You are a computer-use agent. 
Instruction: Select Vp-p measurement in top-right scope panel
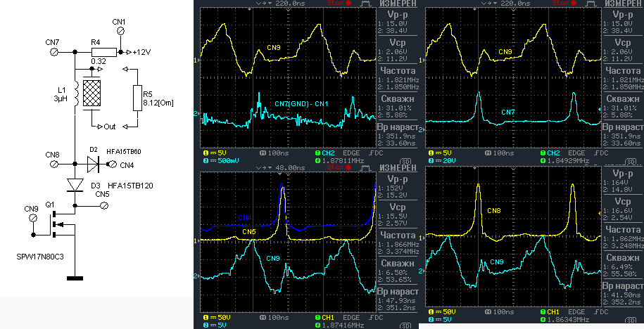[624, 15]
